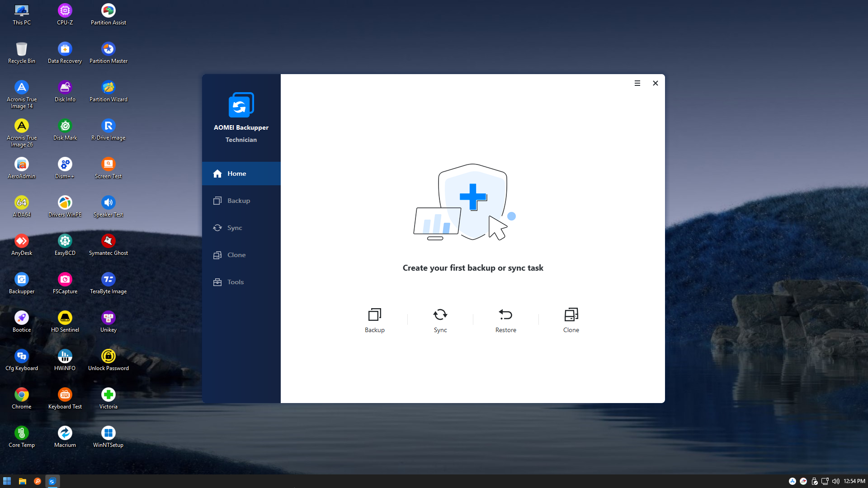Viewport: 868px width, 488px height.
Task: Open File Explorer from the taskbar
Action: coord(22,481)
